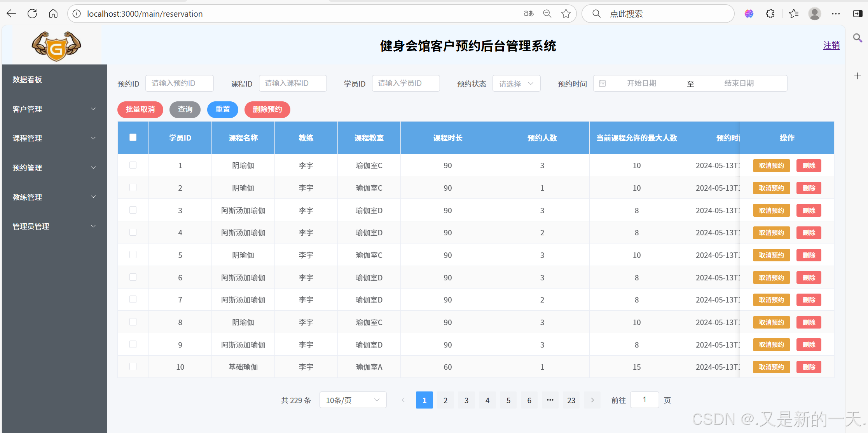The height and width of the screenshot is (433, 868).
Task: Click the 注销 logout link
Action: [831, 45]
